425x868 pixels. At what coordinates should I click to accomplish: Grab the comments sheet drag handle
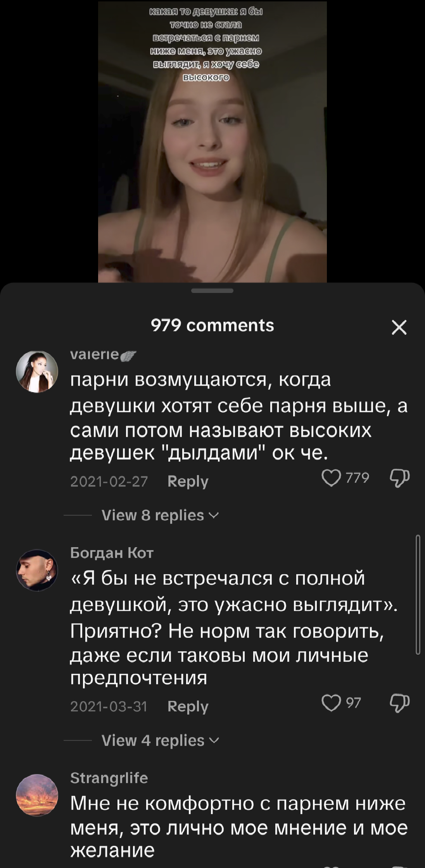point(212,291)
